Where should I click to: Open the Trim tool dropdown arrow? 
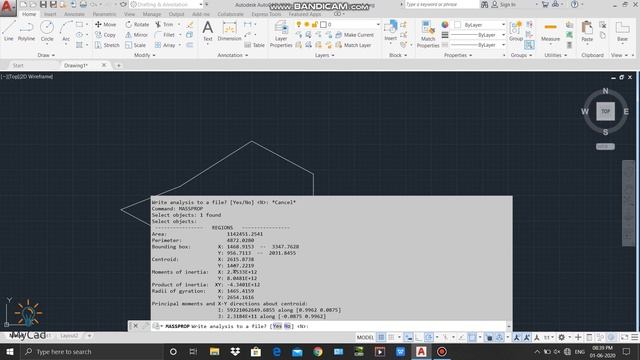point(179,24)
